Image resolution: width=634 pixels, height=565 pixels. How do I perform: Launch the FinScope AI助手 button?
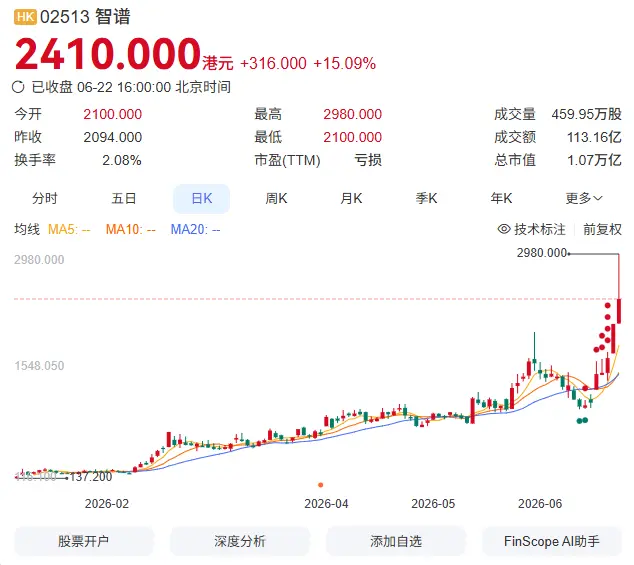(552, 541)
